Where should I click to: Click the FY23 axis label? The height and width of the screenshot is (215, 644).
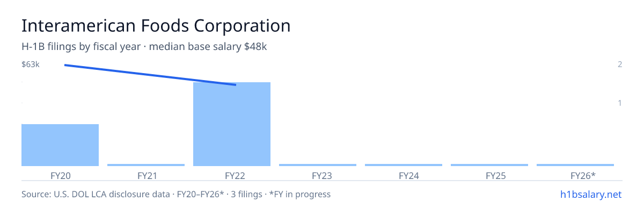click(318, 175)
